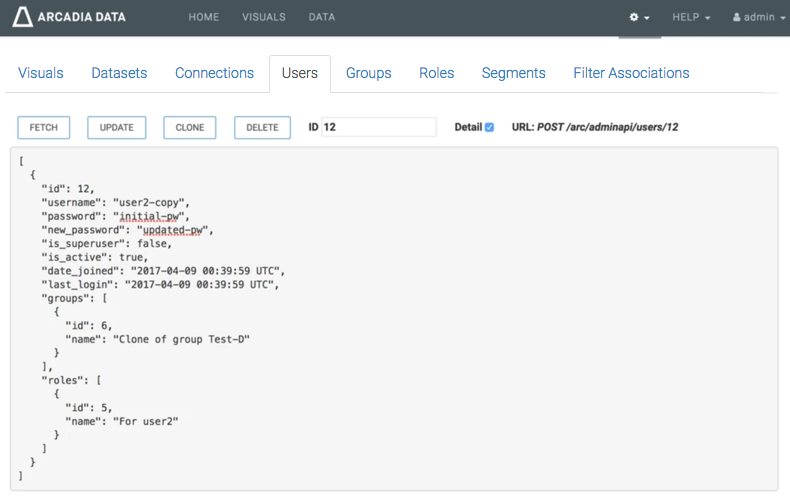Switch to the Segments tab

click(513, 73)
